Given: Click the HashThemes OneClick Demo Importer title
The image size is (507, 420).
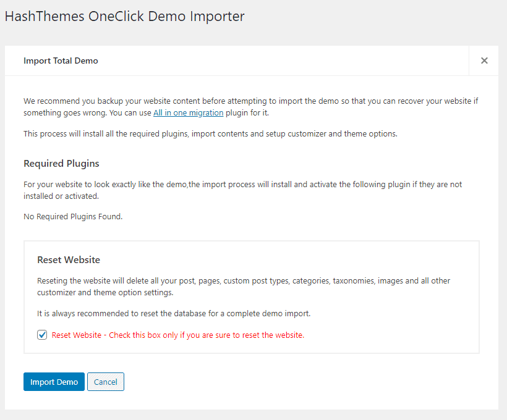Looking at the screenshot, I should (124, 16).
